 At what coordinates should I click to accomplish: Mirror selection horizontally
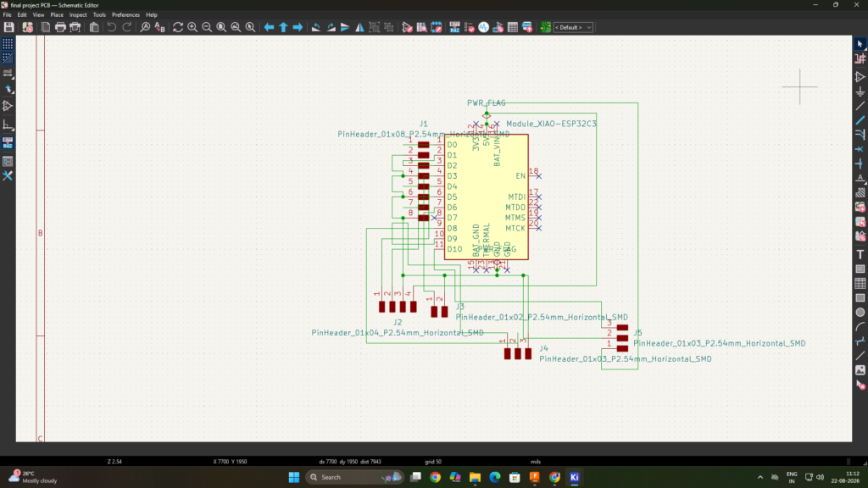(359, 27)
